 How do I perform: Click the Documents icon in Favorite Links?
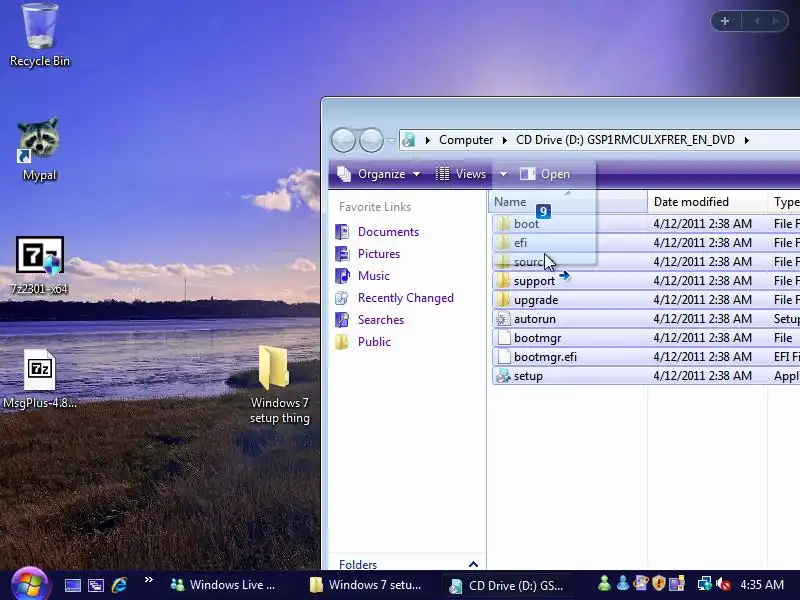tap(342, 232)
